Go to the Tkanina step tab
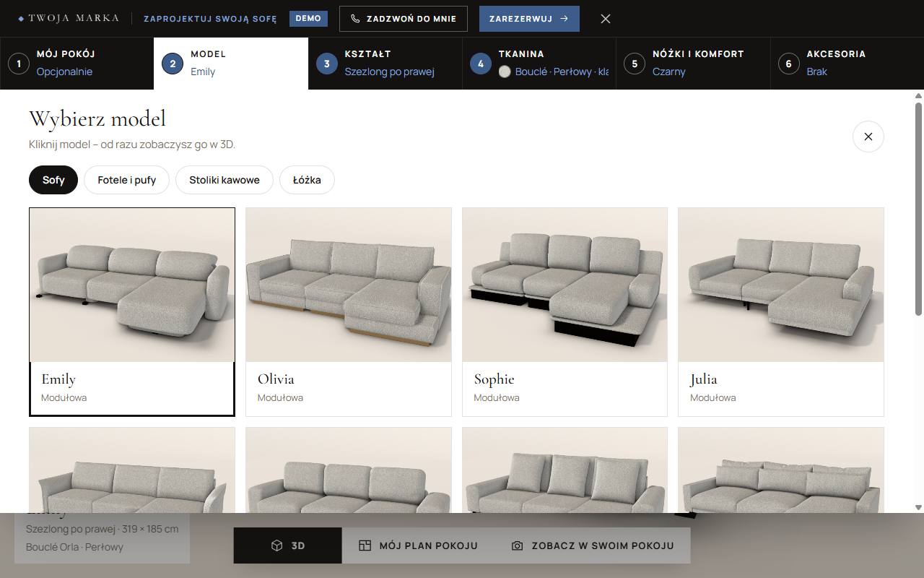The width and height of the screenshot is (924, 578). 539,64
